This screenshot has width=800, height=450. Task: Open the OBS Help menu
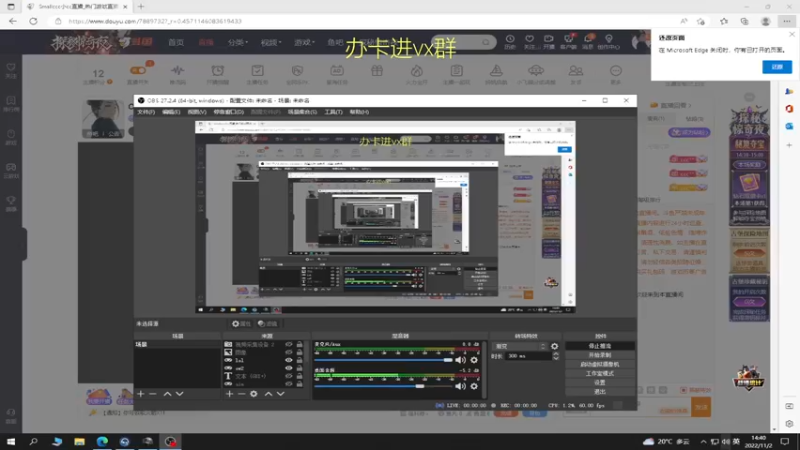click(x=359, y=112)
